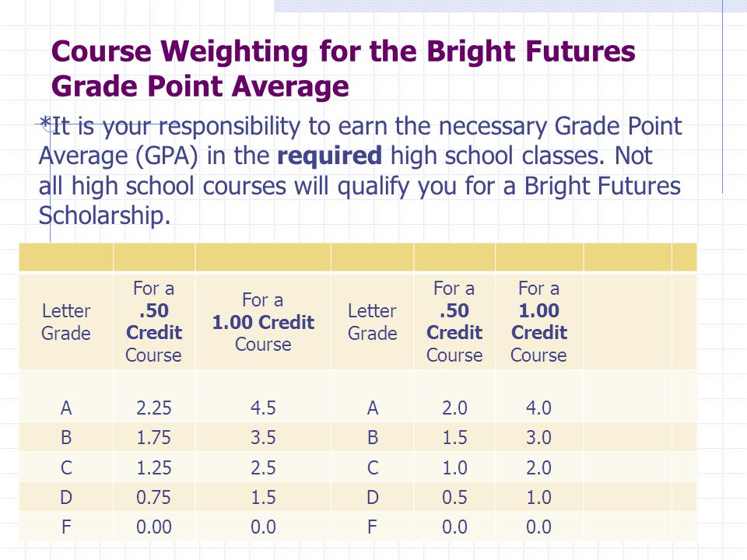Click the 4.5 value cell

click(x=263, y=408)
